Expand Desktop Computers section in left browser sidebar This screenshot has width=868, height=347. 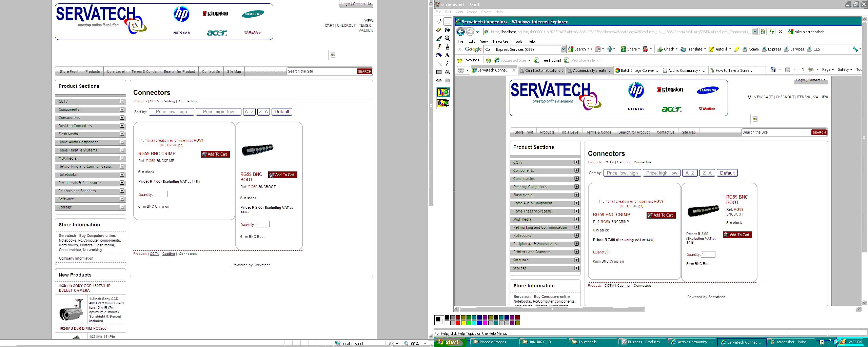click(x=122, y=126)
